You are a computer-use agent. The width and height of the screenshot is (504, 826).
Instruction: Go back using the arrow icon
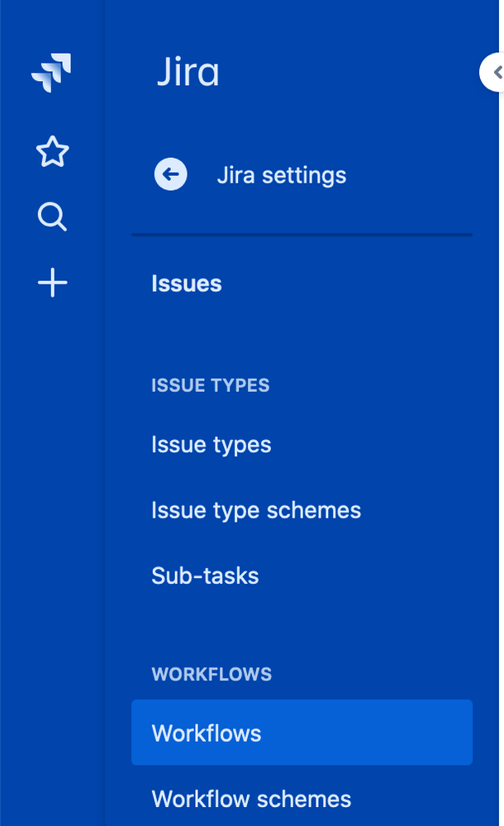pyautogui.click(x=171, y=174)
